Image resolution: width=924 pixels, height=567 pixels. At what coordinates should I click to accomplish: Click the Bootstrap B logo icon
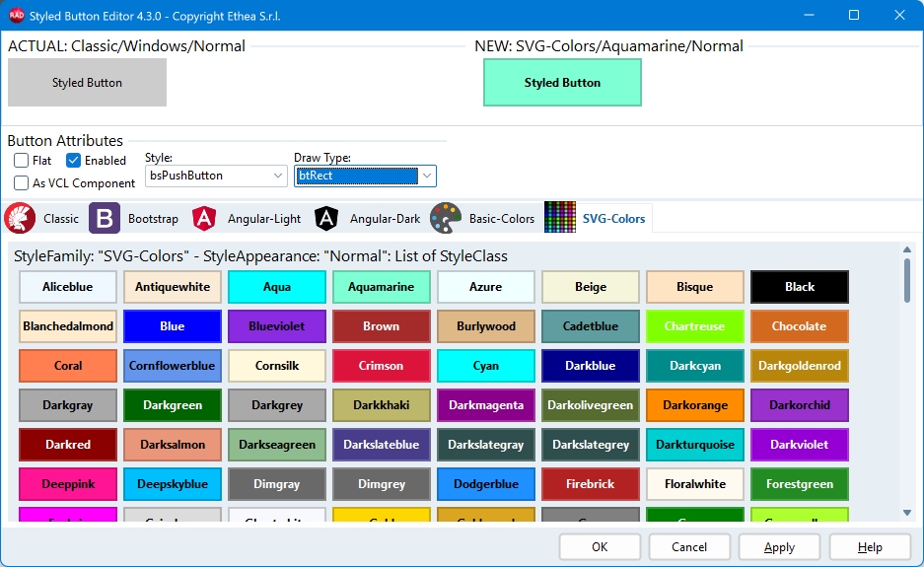pos(105,218)
